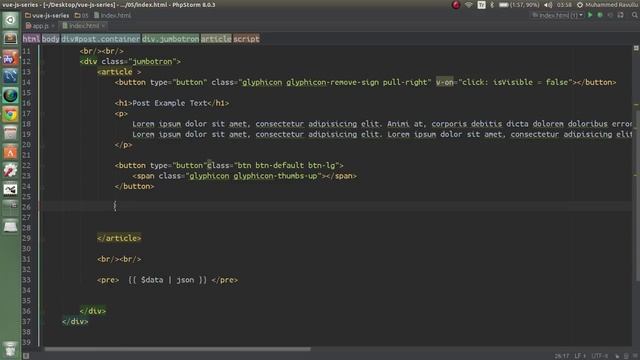Open the Bluetooth indicator menu
The width and height of the screenshot is (640, 360).
[492, 5]
